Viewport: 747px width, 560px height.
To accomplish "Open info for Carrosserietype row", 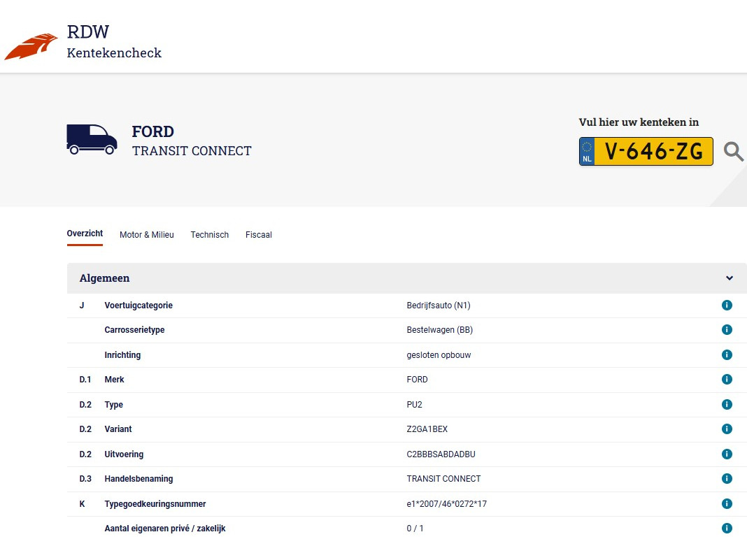I will click(727, 329).
